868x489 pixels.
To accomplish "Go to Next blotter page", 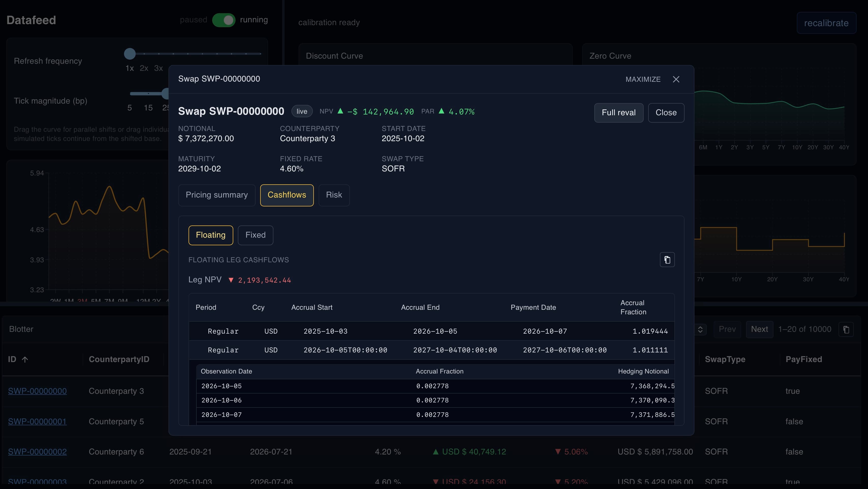I will click(759, 329).
